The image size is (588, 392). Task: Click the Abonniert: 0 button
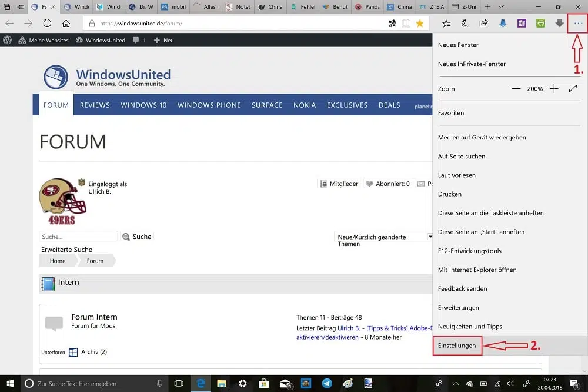click(388, 184)
